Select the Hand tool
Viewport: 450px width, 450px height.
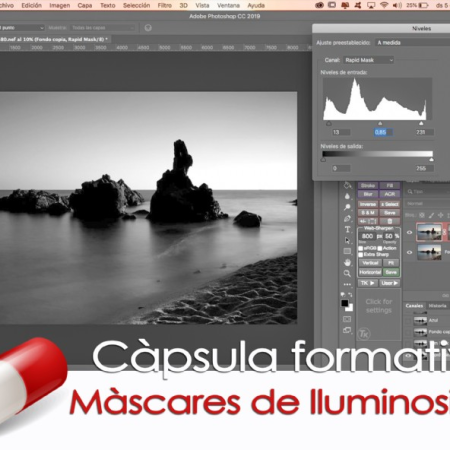click(x=347, y=262)
